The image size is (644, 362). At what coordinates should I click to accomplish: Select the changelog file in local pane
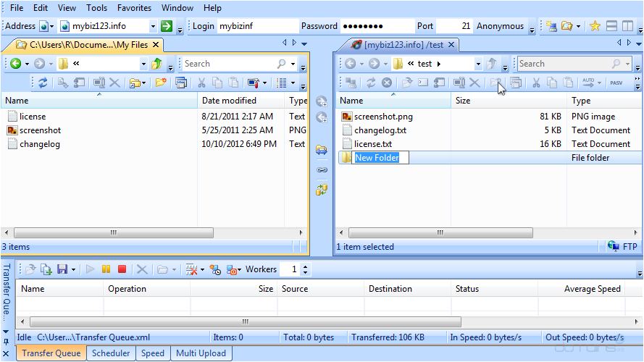(39, 144)
